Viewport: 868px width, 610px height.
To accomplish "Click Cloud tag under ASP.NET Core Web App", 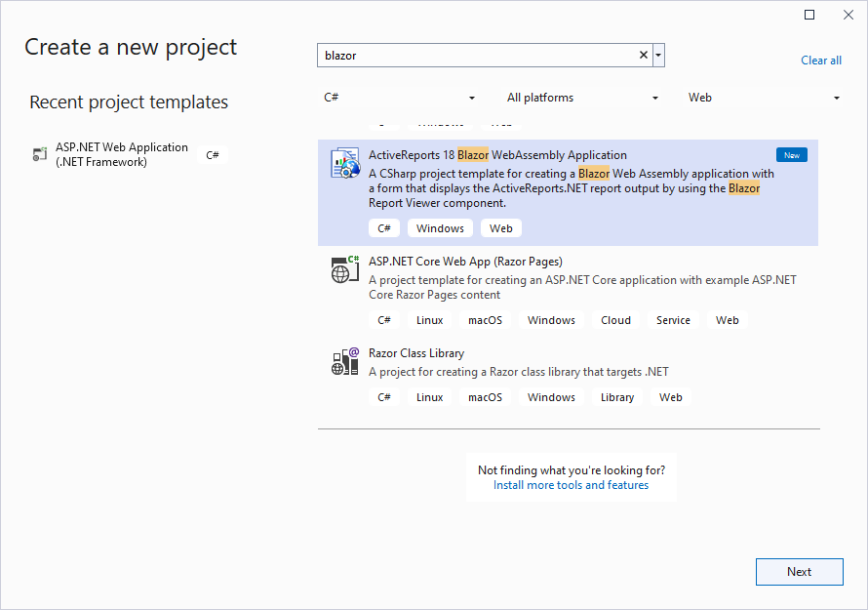I will click(x=615, y=320).
